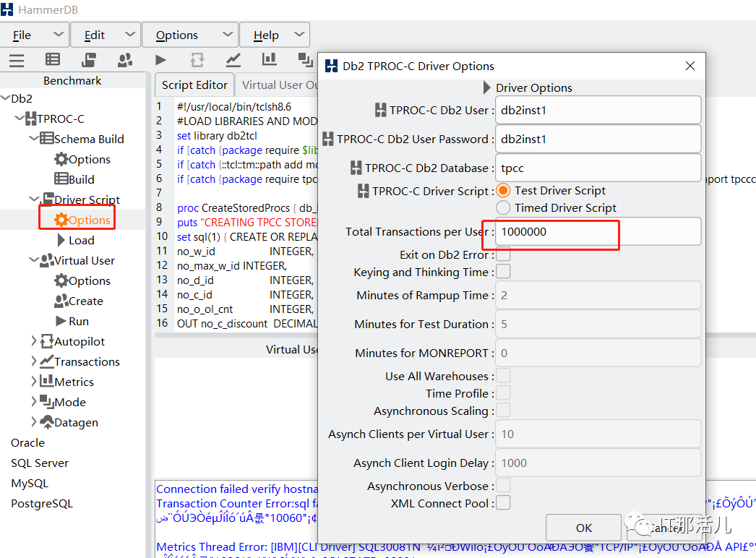Toggle Asynchronous Scaling checkbox
The width and height of the screenshot is (756, 558).
pos(503,411)
